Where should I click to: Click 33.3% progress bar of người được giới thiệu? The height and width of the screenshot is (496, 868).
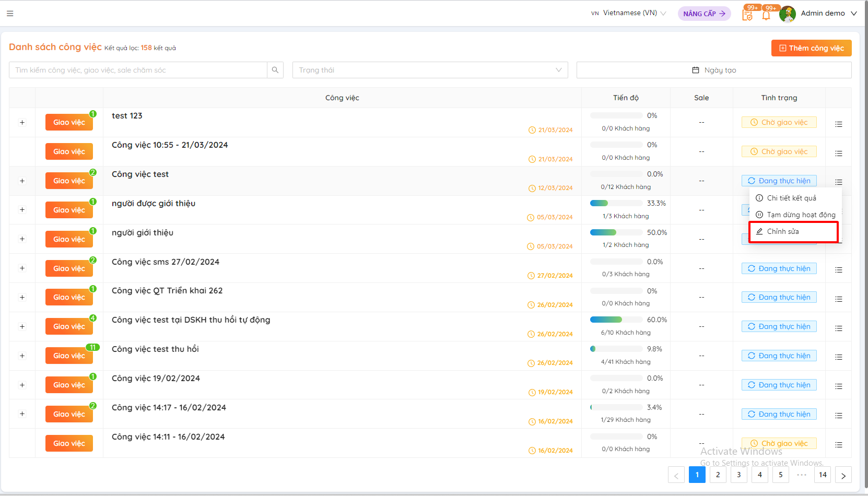coord(616,203)
